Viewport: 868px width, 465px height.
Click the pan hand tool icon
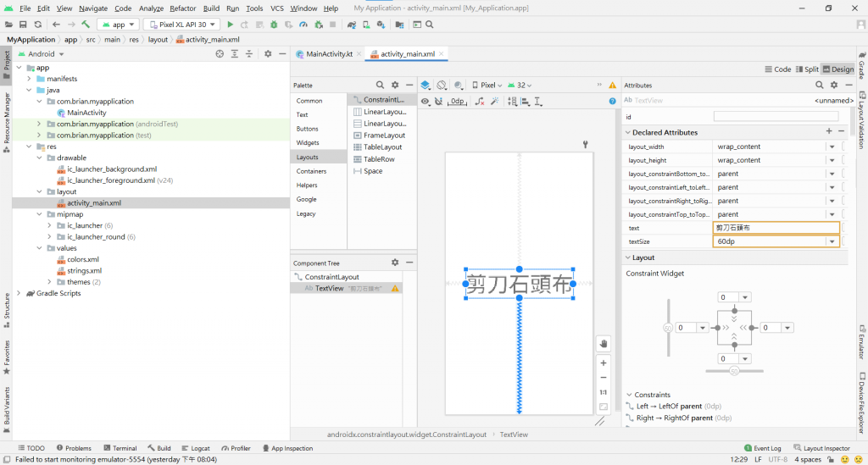click(604, 343)
